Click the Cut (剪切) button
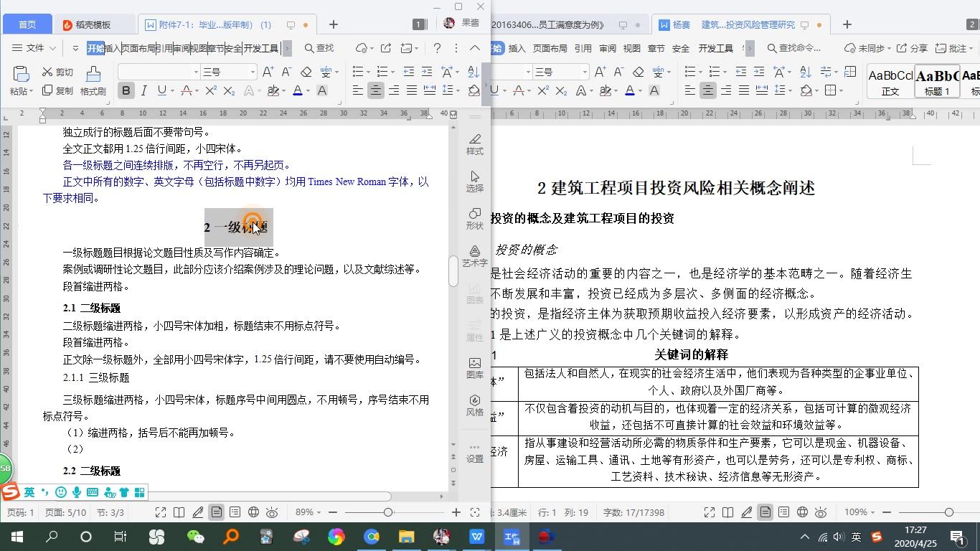Screen dimensions: 980x551 [57, 72]
